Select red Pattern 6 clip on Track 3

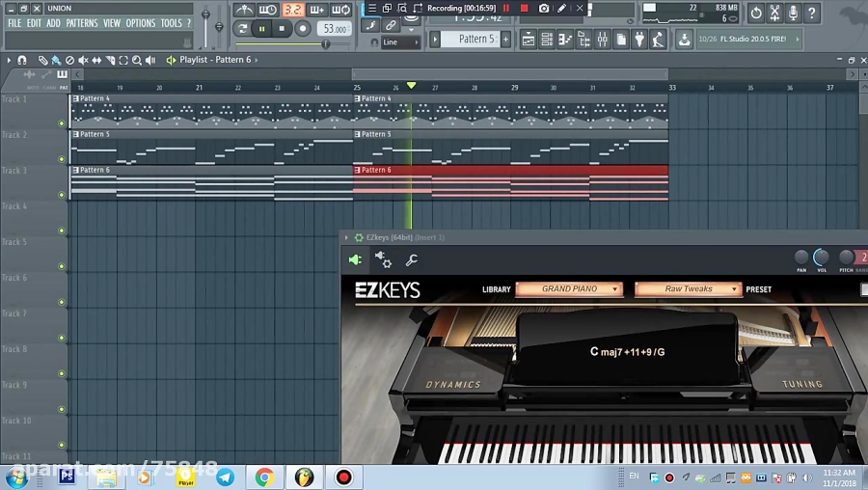(510, 182)
